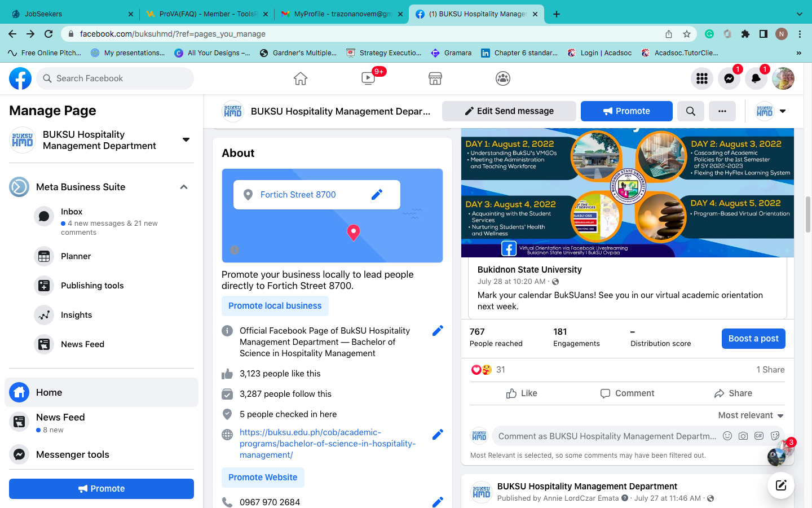Open Chrome's tab search dropdown arrow
Screen dimensions: 812x508
click(800, 14)
